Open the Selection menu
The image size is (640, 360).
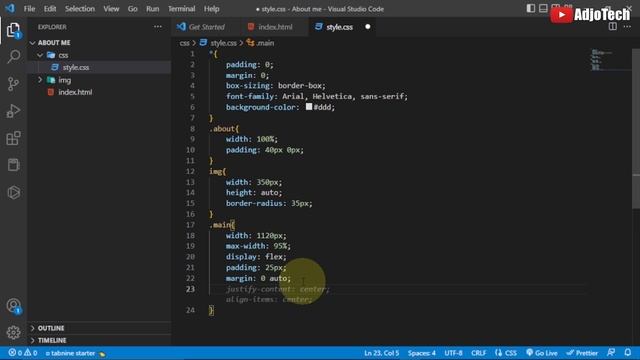[x=80, y=9]
